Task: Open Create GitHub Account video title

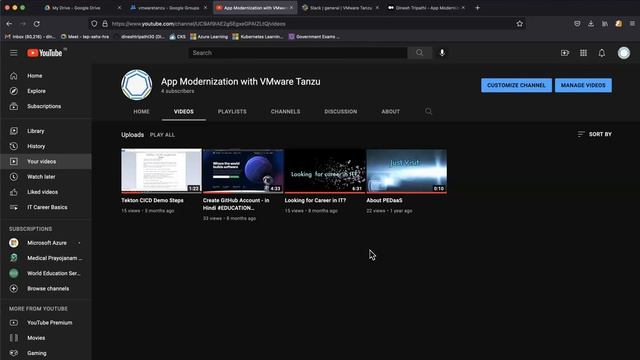Action: pos(236,204)
